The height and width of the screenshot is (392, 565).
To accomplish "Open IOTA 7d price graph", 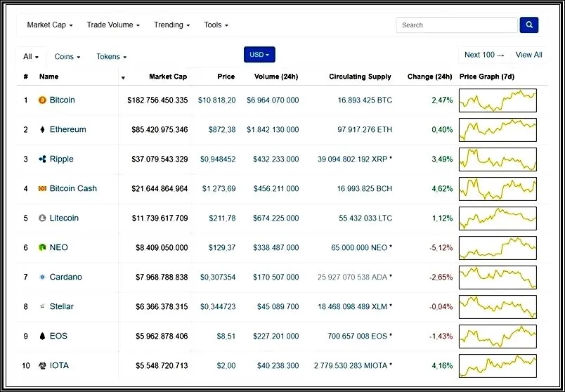I will coord(498,366).
